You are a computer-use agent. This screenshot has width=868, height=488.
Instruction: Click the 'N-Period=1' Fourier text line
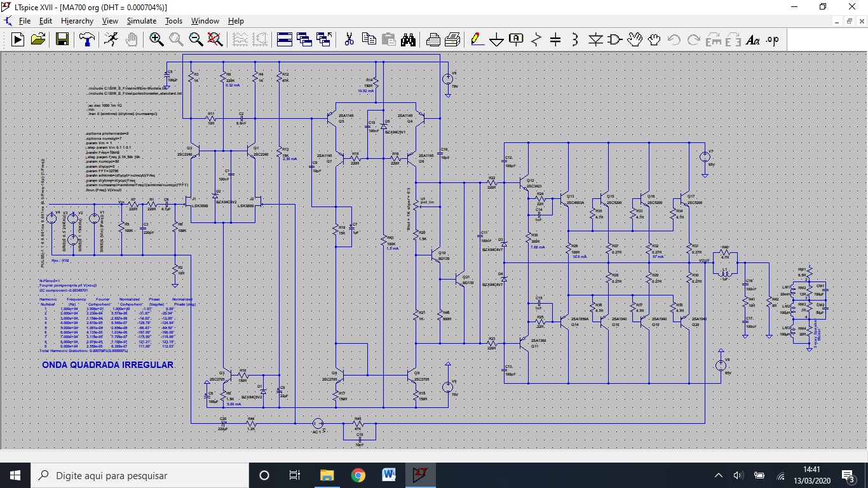tap(48, 280)
